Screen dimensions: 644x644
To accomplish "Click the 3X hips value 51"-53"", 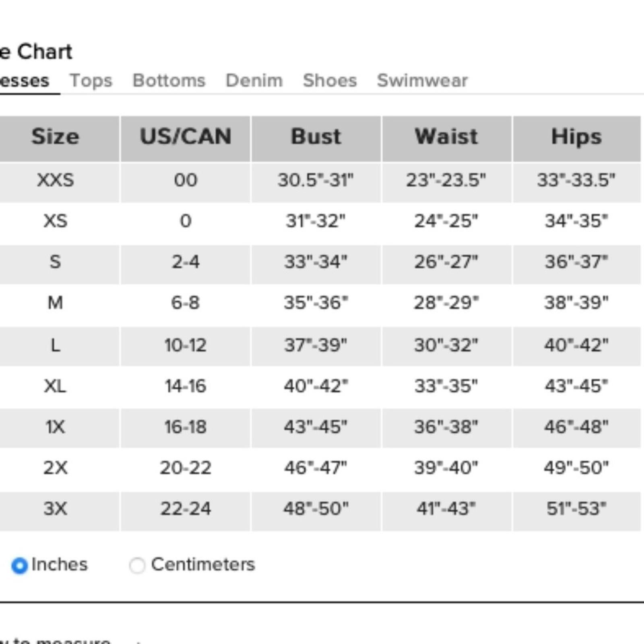I will 577,509.
